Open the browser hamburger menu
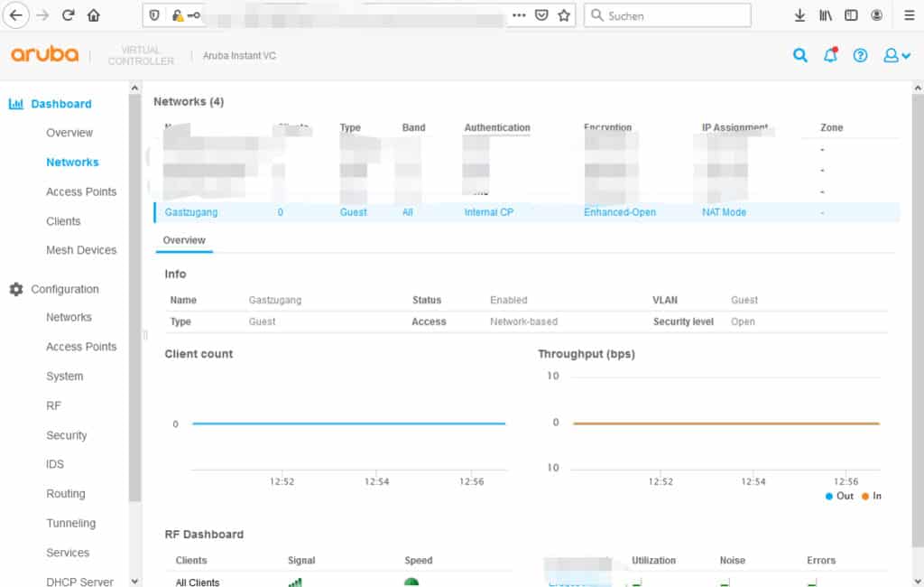This screenshot has width=924, height=587. tap(910, 15)
